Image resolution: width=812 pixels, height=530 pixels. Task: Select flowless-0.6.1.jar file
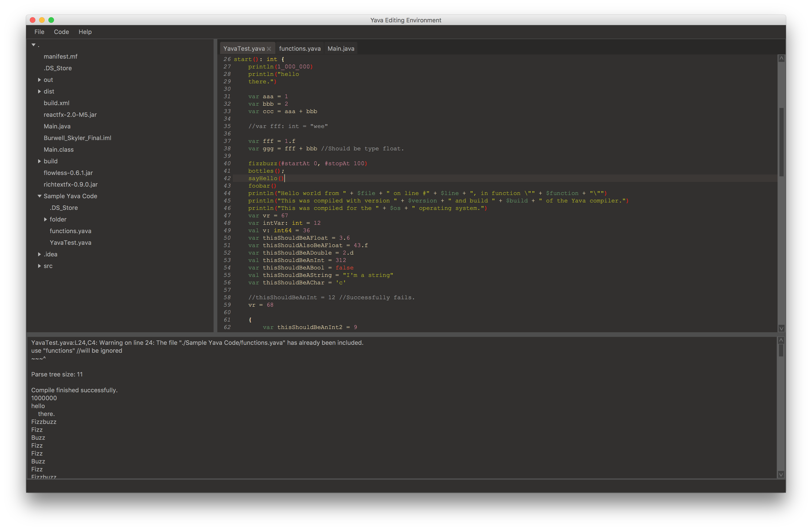[x=68, y=173]
